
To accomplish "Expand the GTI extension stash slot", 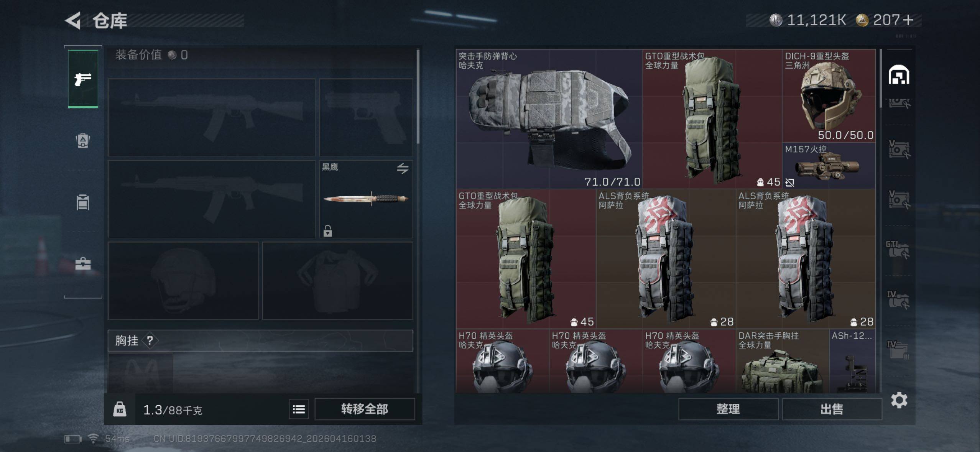I will pyautogui.click(x=898, y=250).
